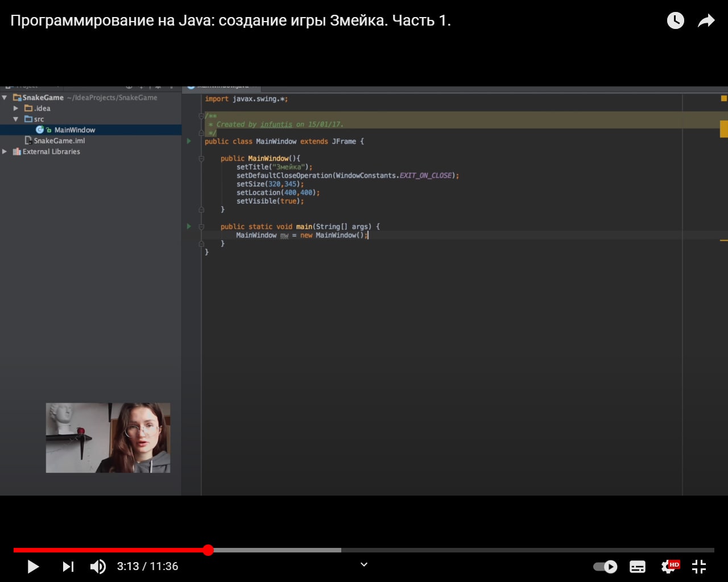Play the video
The height and width of the screenshot is (582, 728).
pyautogui.click(x=33, y=567)
